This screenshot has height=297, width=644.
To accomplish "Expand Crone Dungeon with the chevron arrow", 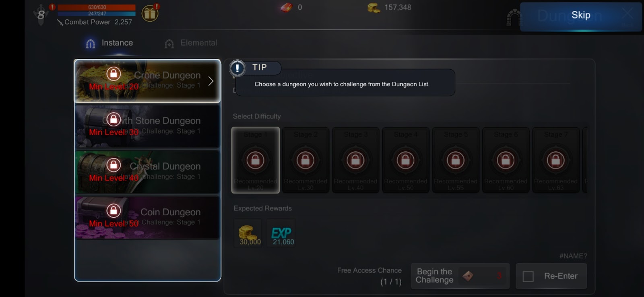I will coord(211,81).
